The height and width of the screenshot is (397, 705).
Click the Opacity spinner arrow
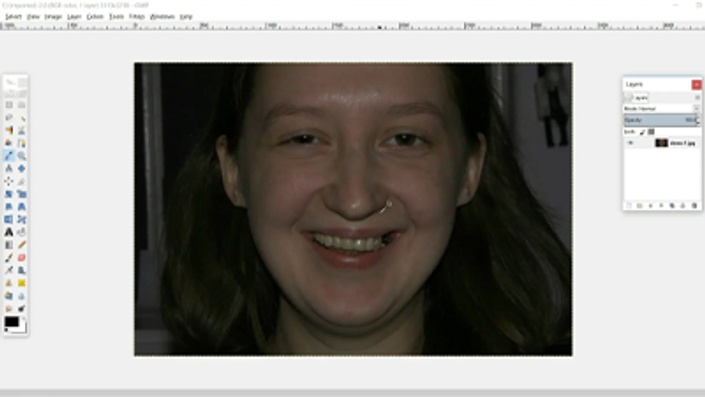click(x=698, y=120)
